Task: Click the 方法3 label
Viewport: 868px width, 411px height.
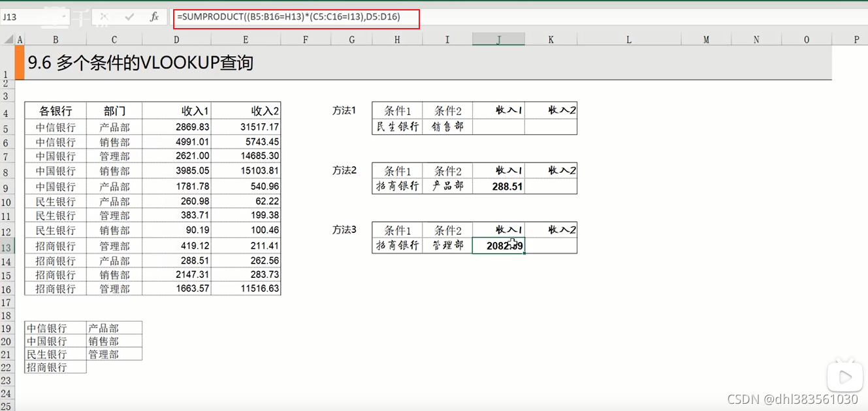Action: coord(344,230)
